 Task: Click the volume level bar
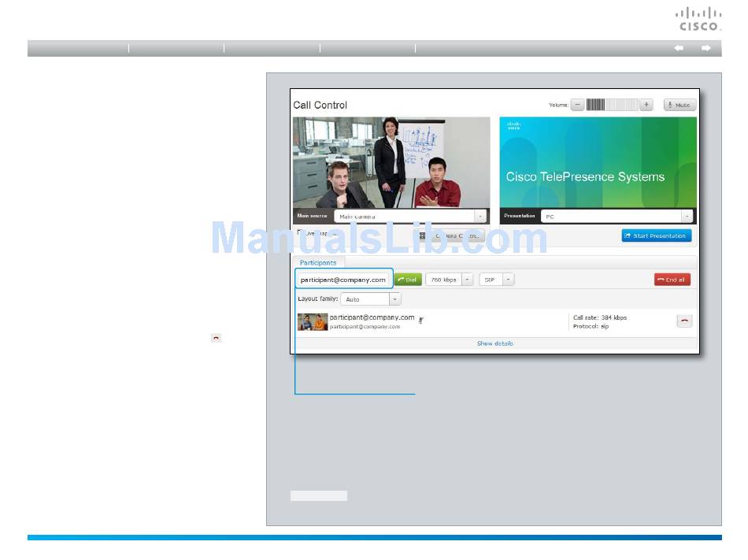coord(612,105)
